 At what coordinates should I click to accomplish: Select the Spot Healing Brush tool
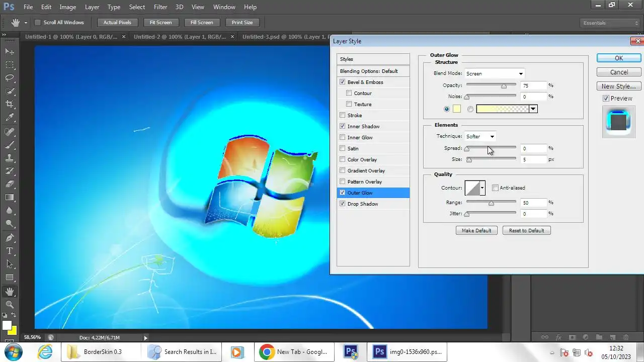point(10,132)
